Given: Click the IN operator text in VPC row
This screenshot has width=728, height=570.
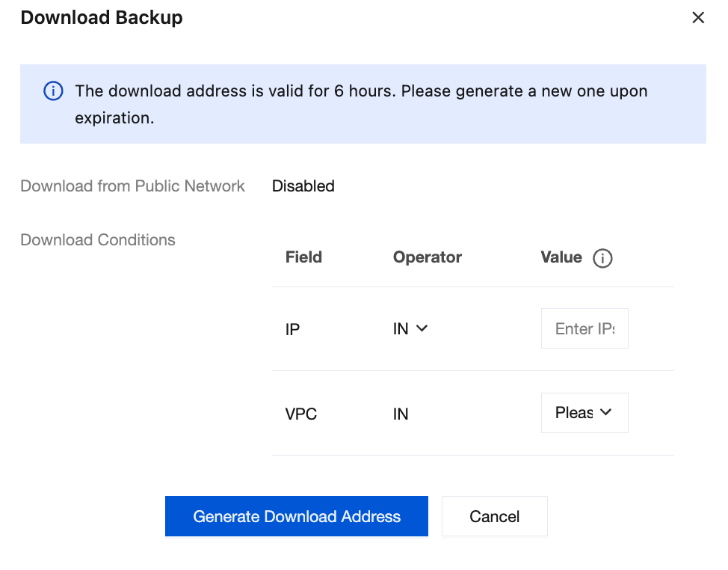Looking at the screenshot, I should click(x=401, y=414).
